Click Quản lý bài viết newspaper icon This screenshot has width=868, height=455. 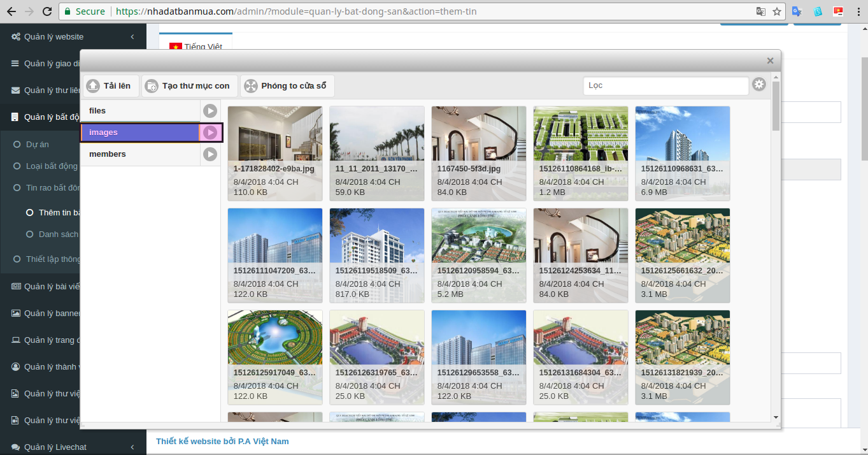pos(16,287)
